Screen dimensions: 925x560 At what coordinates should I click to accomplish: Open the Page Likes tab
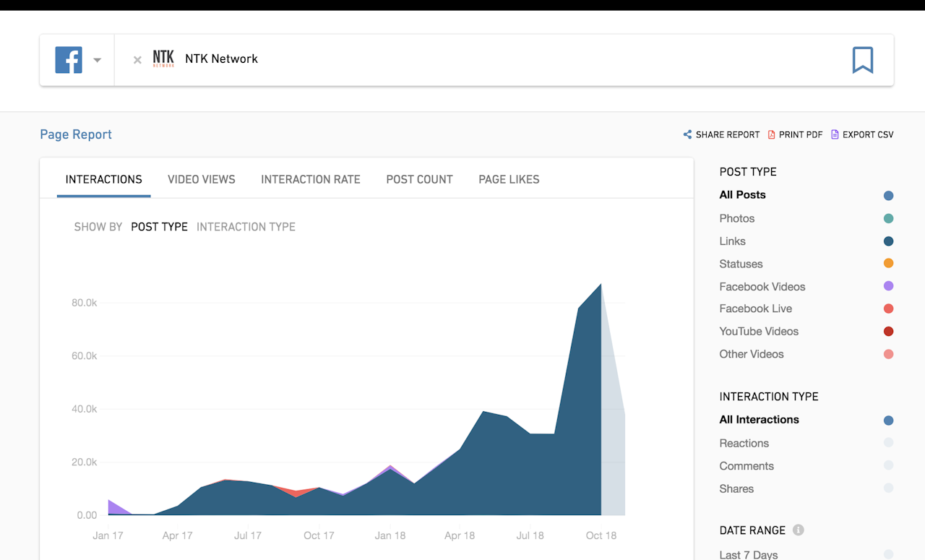click(x=509, y=179)
